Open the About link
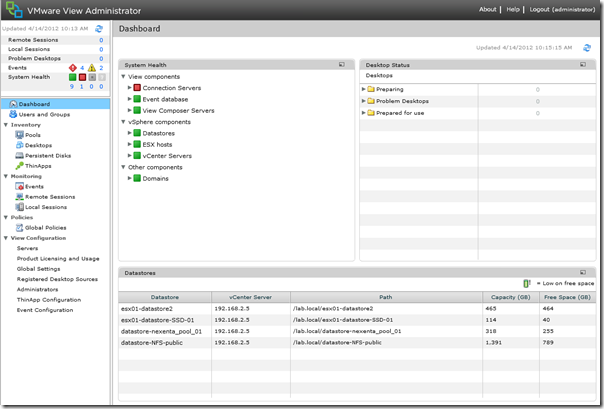Screen dimensions: 604x409 point(487,9)
